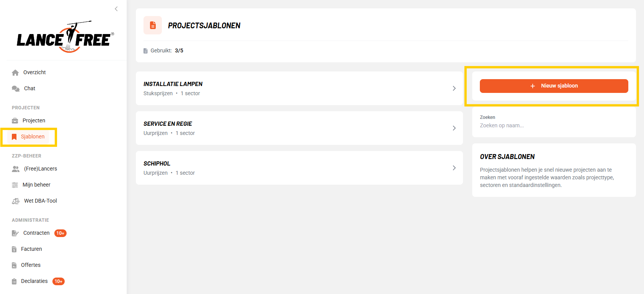Click the orange Projectsjablonen document icon

coord(153,25)
